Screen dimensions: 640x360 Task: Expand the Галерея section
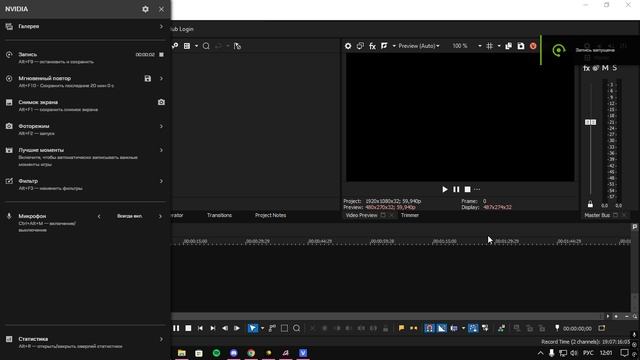[161, 27]
